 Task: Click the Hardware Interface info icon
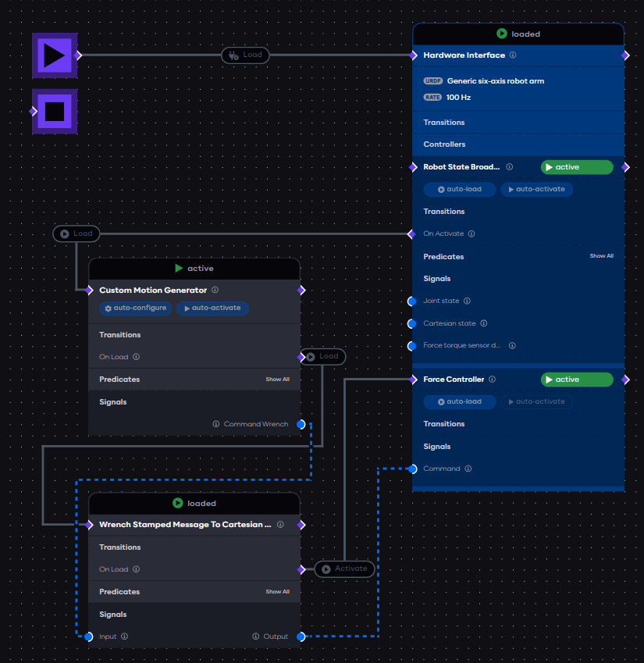513,55
